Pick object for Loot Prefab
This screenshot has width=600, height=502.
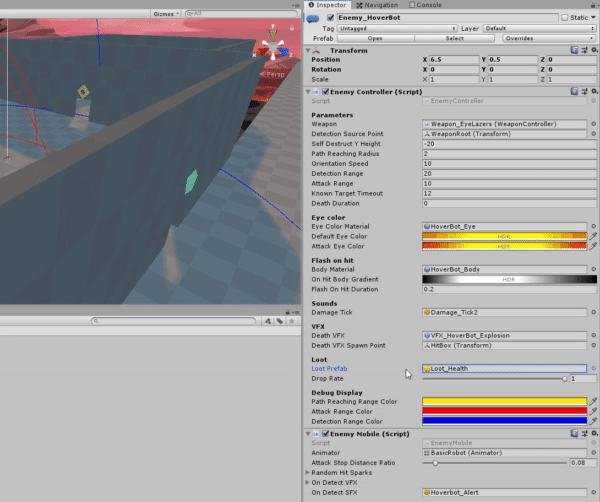click(593, 368)
